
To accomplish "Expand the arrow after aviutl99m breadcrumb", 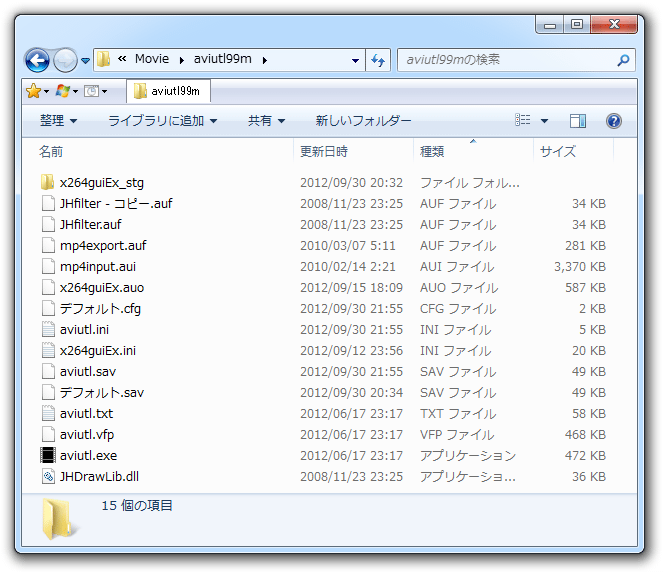I will [265, 60].
